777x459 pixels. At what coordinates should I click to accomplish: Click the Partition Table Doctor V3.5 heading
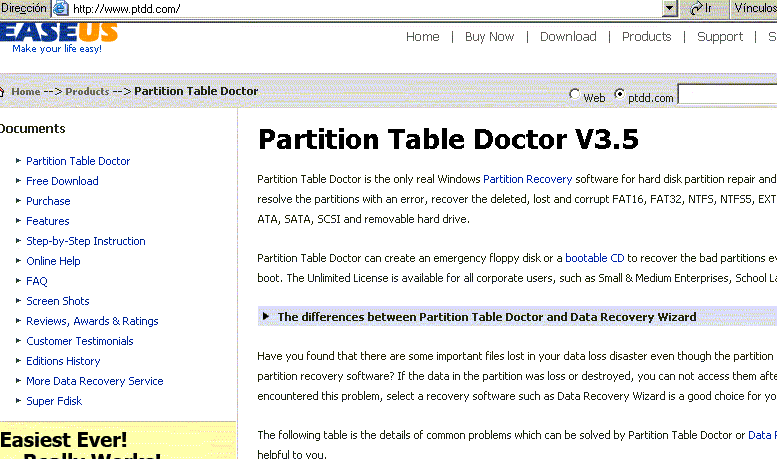(x=448, y=139)
